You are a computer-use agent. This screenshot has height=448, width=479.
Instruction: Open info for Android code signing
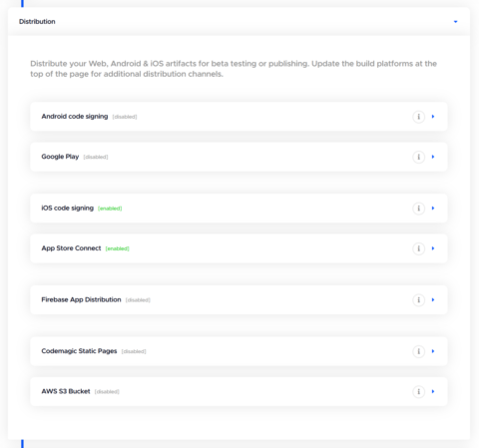tap(418, 117)
